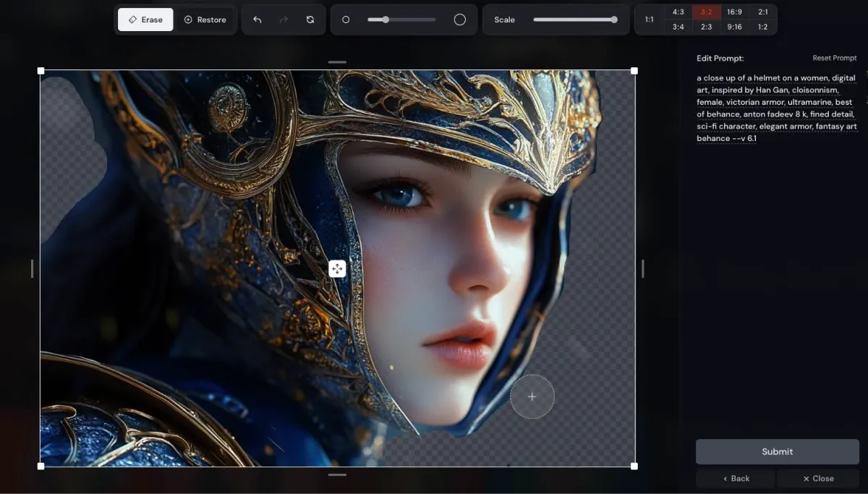
Task: Click the top-right crop corner handle
Action: [x=634, y=71]
